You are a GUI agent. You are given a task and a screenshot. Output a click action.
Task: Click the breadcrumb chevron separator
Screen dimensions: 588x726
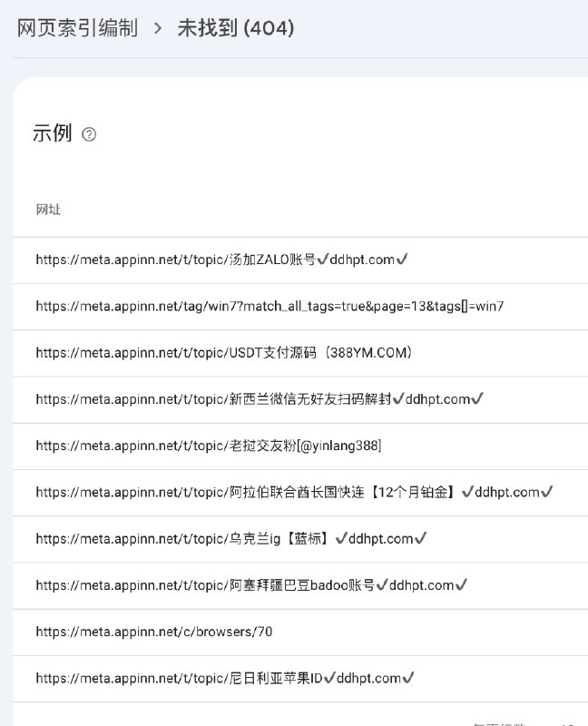pyautogui.click(x=158, y=28)
